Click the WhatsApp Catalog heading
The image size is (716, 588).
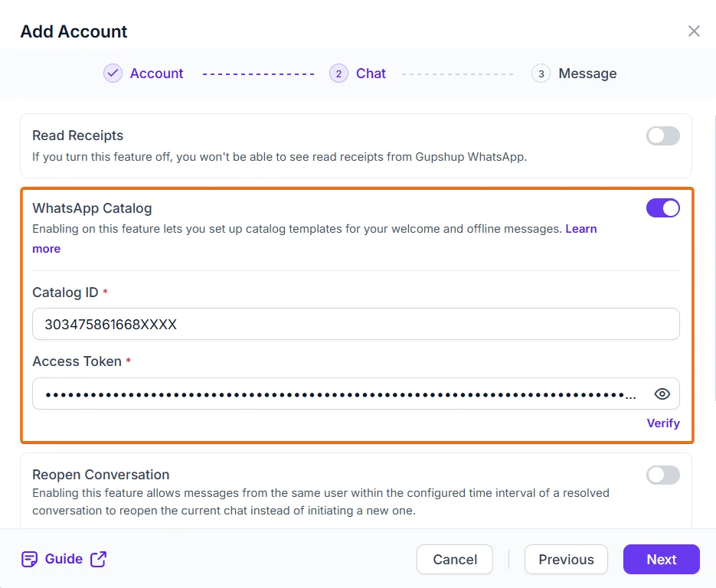click(92, 208)
